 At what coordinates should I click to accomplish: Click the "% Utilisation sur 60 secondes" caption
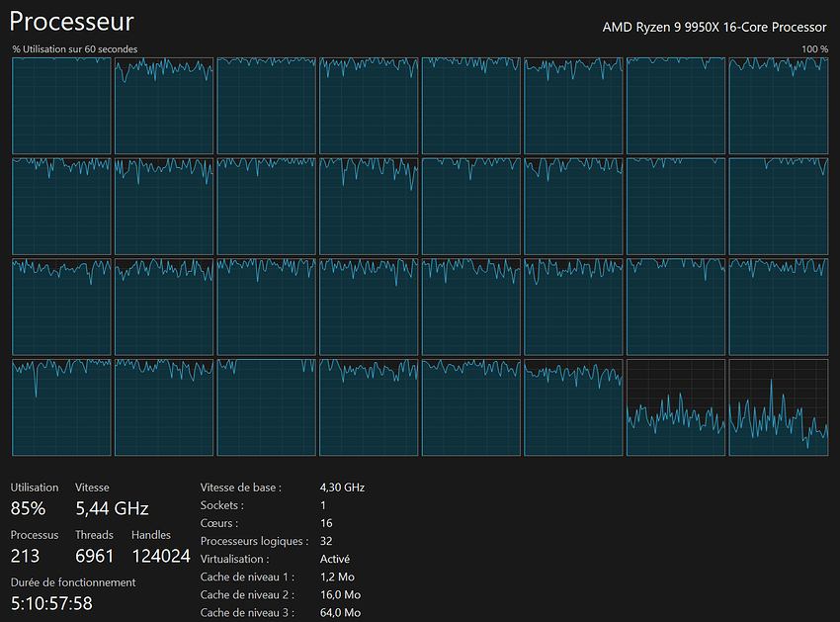75,48
